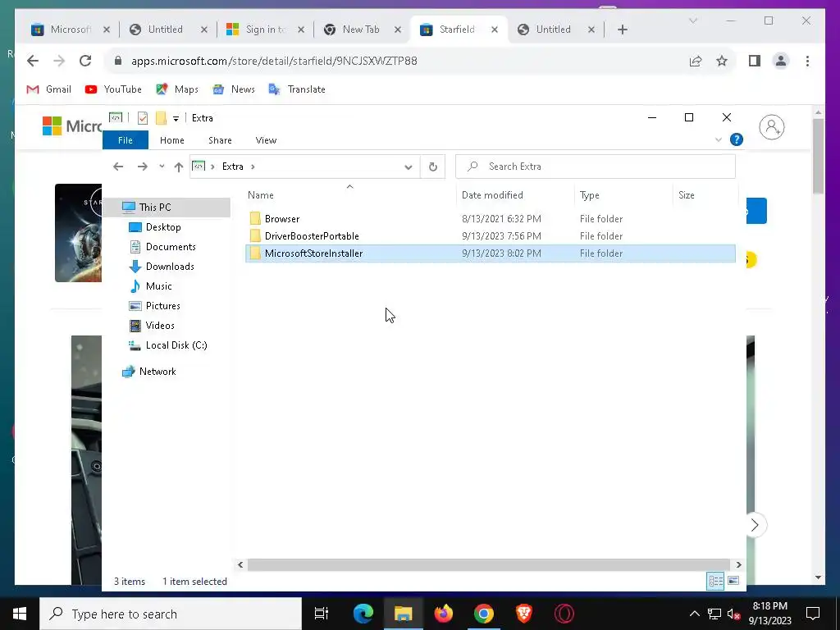840x630 pixels.
Task: Click the Chrome address bar URL
Action: pyautogui.click(x=274, y=61)
